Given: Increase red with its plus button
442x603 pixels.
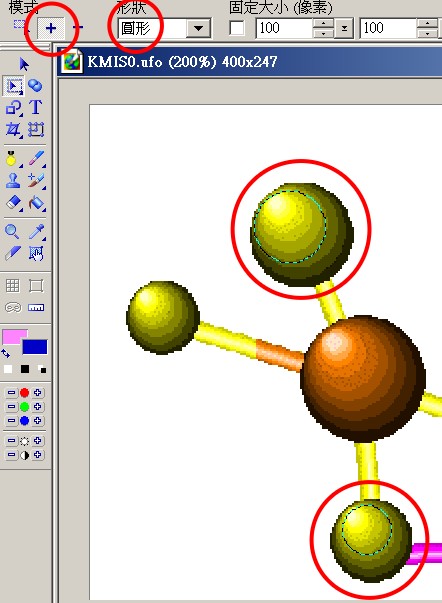Looking at the screenshot, I should point(37,393).
